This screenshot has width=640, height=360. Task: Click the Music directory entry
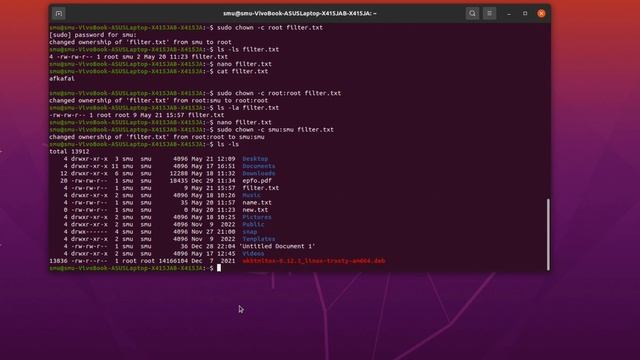click(x=251, y=196)
